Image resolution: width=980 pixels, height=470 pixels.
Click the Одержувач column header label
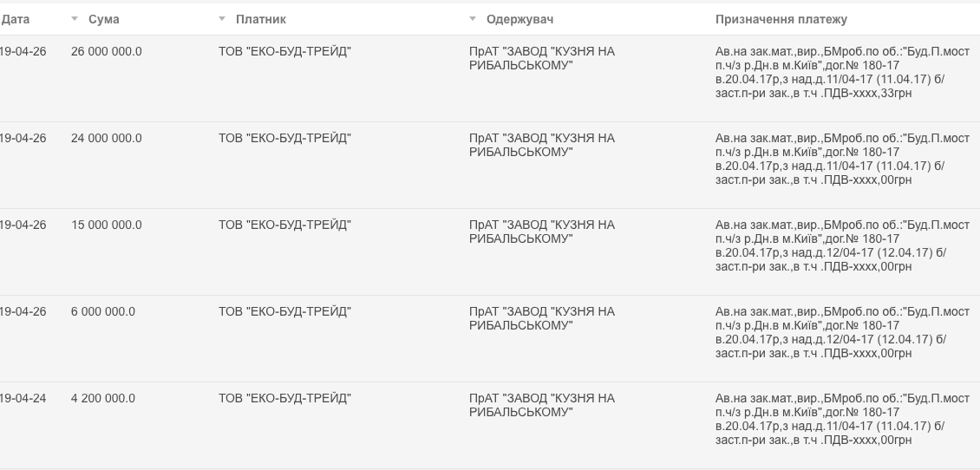[520, 19]
